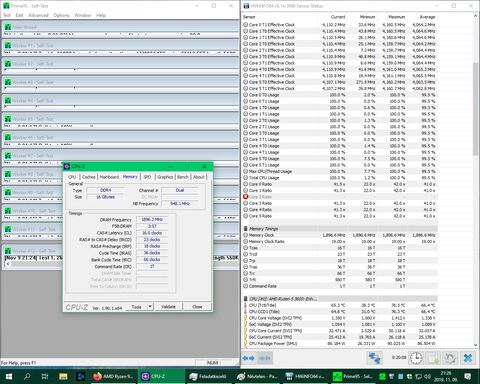
Task: Select Core 0 Ratio row in HWiNFO
Action: [x=340, y=184]
